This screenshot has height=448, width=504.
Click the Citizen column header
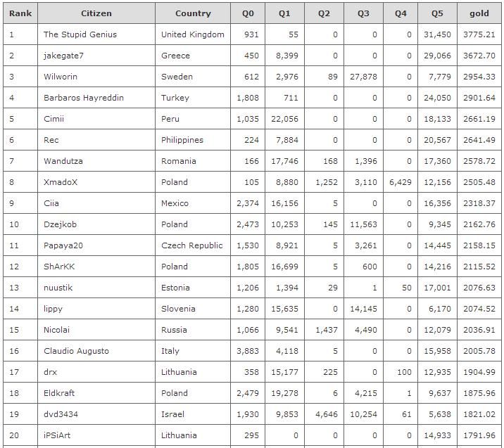[x=96, y=13]
